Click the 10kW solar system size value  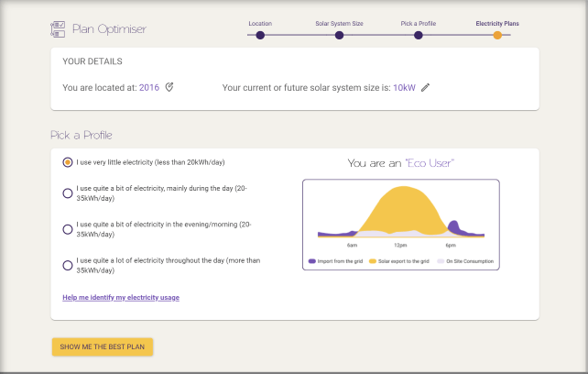404,87
